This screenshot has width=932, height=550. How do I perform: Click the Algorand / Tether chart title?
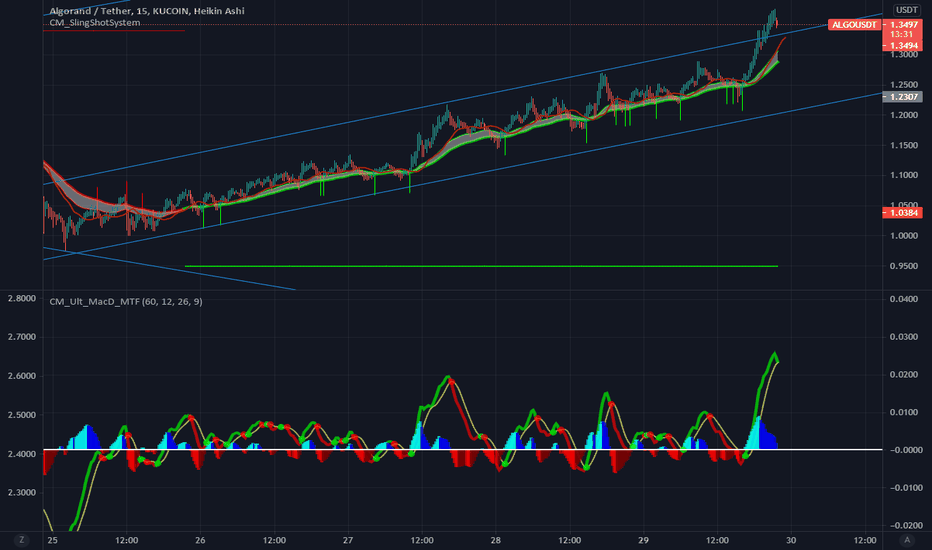pos(147,11)
